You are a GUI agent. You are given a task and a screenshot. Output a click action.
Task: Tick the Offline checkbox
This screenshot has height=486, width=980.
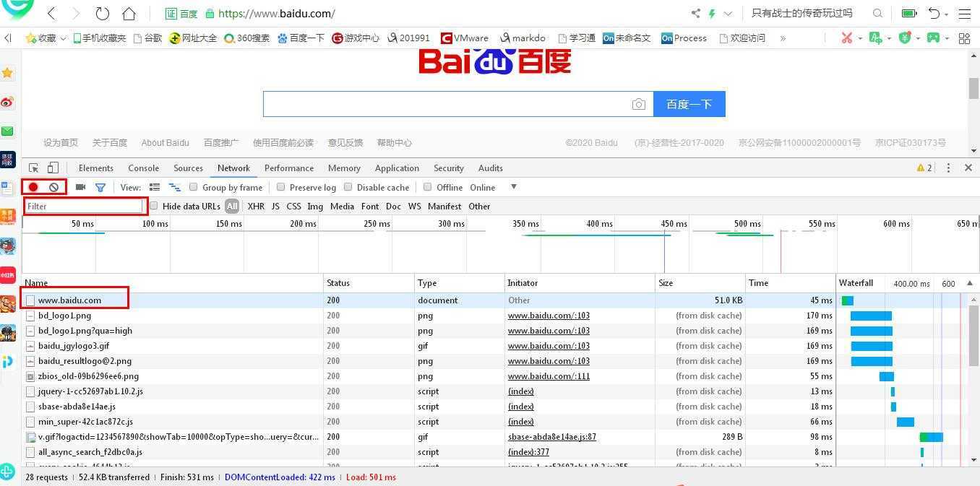[x=428, y=187]
